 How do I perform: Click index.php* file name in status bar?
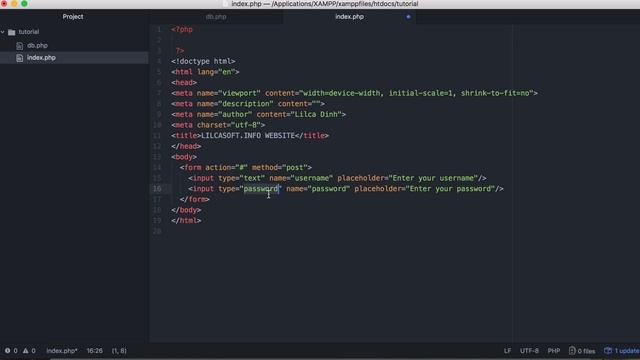point(62,351)
